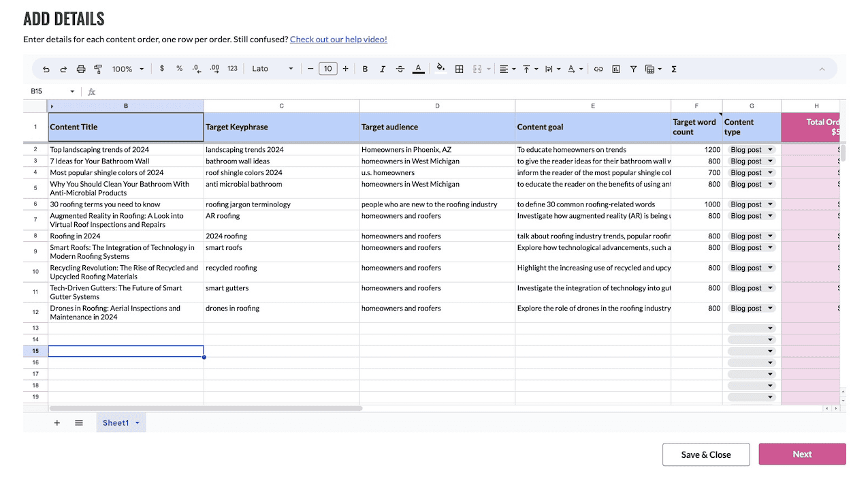Select cell 'roofing jargon terminology'
Screen dimensions: 868x483
tap(282, 204)
